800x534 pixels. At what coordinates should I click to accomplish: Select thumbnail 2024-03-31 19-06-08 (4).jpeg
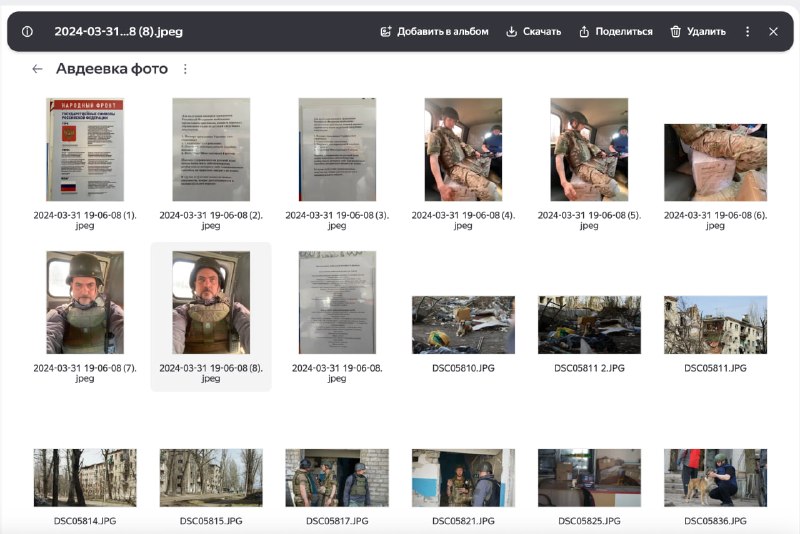click(x=463, y=149)
